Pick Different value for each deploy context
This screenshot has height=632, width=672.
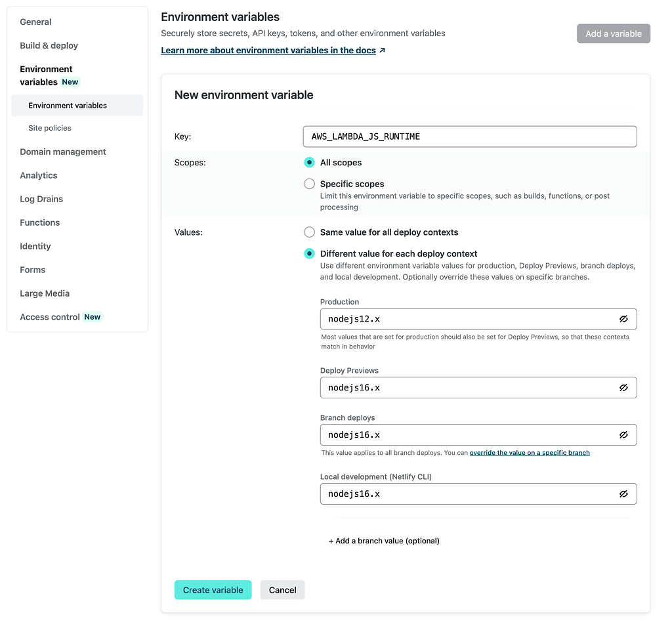pyautogui.click(x=309, y=254)
